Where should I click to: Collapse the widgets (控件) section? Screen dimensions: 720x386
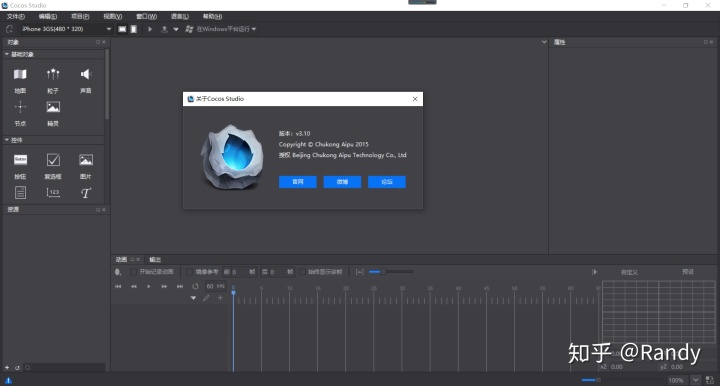pos(7,140)
